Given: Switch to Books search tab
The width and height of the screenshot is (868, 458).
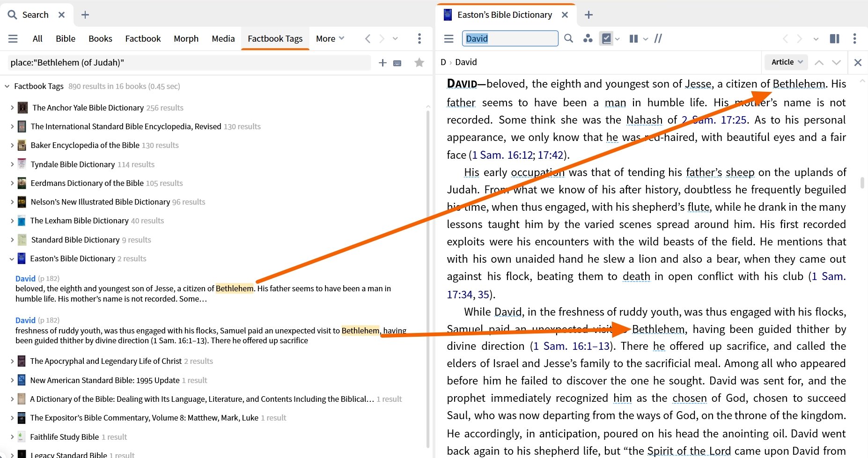Looking at the screenshot, I should (x=100, y=39).
